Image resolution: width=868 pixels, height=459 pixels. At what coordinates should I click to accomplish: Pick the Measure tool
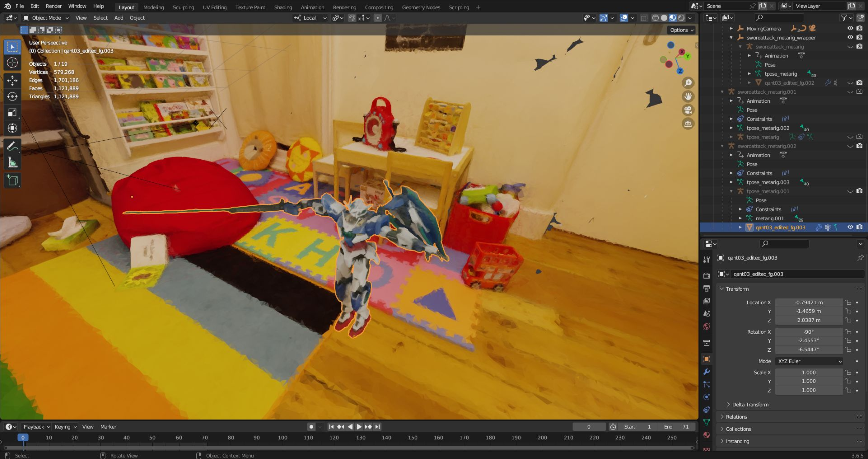point(12,161)
